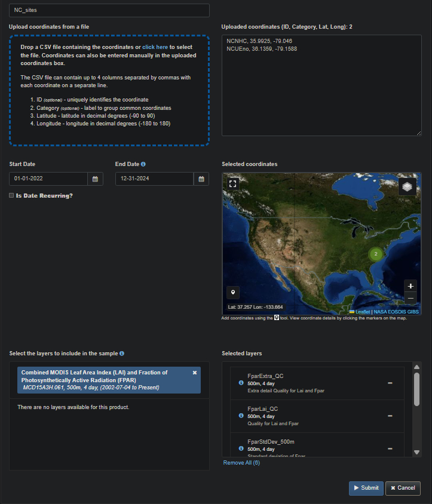Click the NC_sites name input field
This screenshot has height=504, width=432.
(109, 11)
